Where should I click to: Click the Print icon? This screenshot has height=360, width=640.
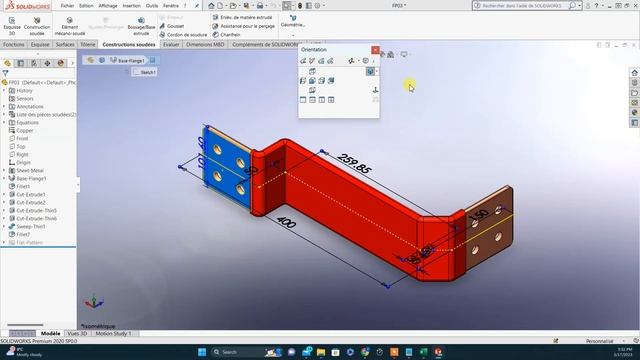click(260, 6)
